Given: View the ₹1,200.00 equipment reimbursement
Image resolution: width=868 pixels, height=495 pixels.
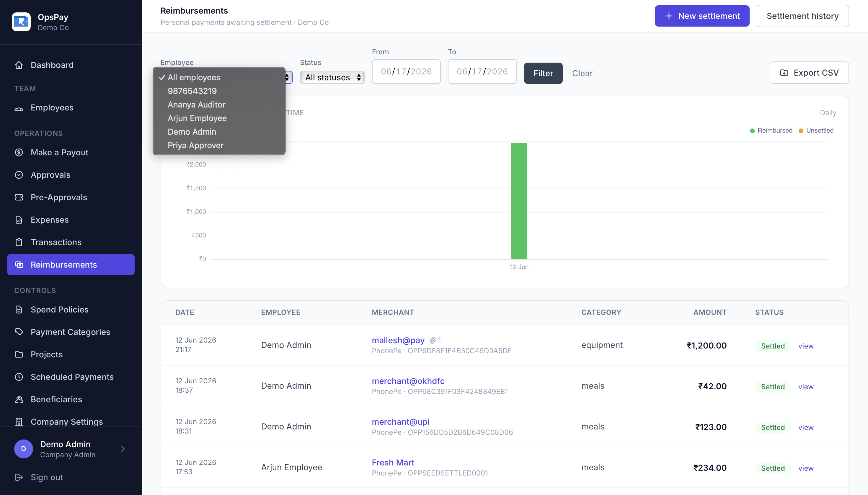Looking at the screenshot, I should pos(806,346).
